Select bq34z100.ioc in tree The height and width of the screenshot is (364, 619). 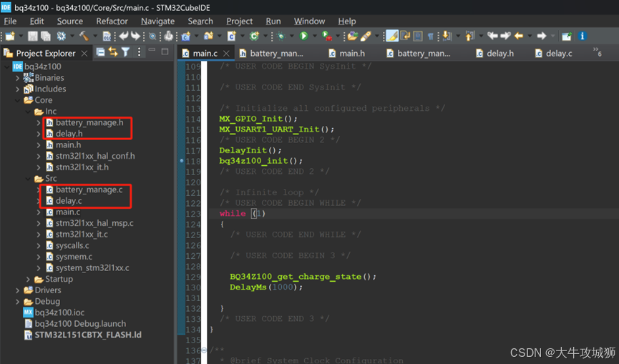tap(54, 313)
